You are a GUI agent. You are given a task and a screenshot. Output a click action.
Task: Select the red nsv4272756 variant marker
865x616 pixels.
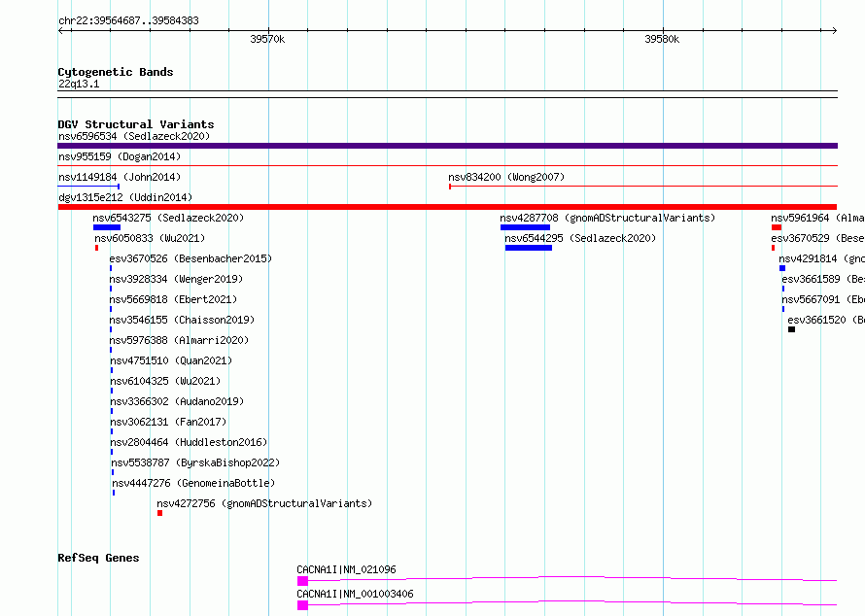159,513
